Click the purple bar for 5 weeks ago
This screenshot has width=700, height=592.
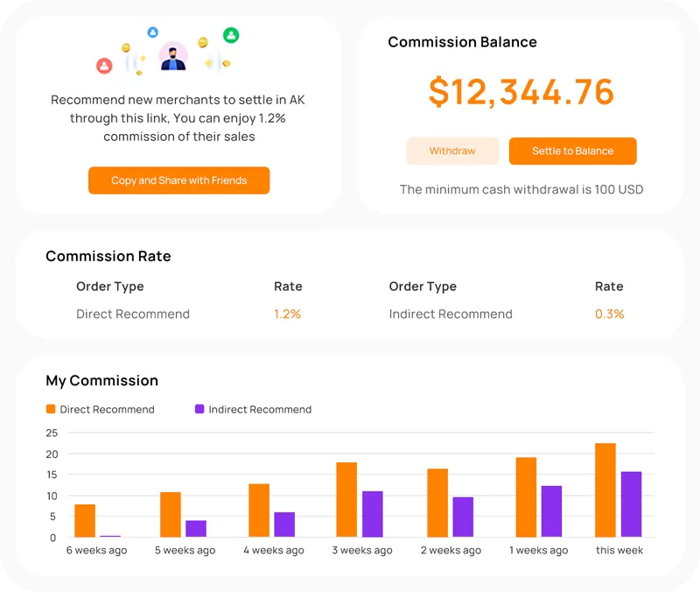(196, 529)
